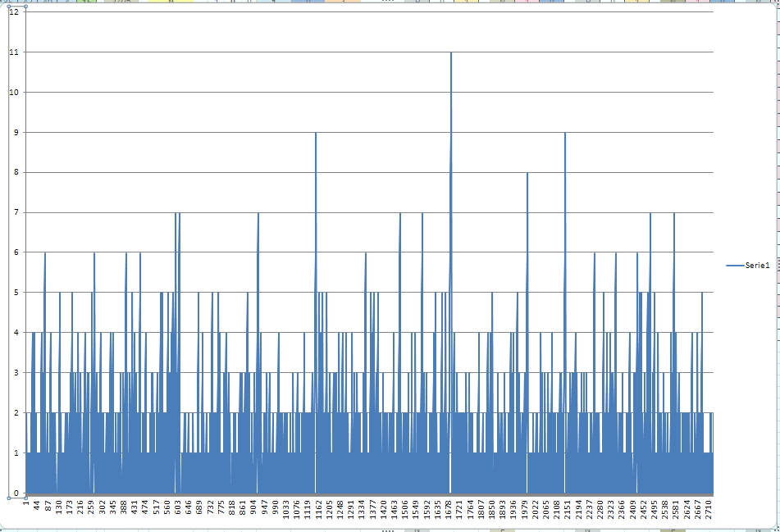Viewport: 780px width, 532px height.
Task: Click the y-axis label 10
Action: pyautogui.click(x=14, y=92)
